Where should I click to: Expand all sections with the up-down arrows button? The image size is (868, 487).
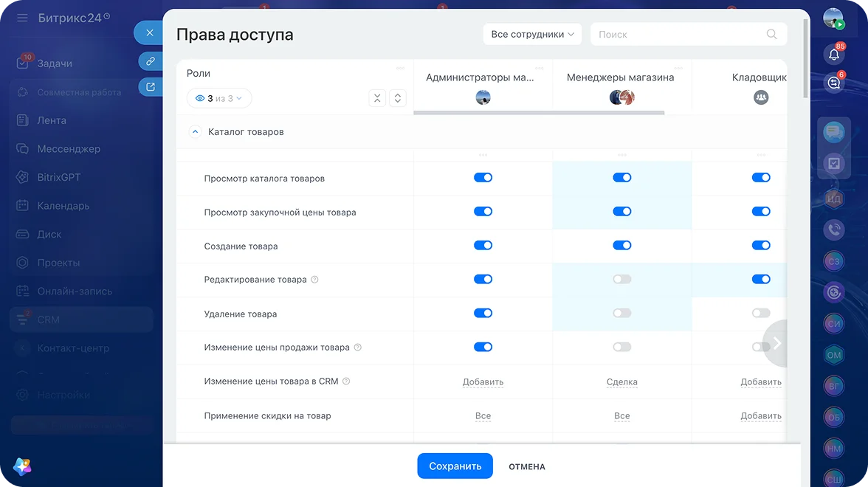[x=397, y=98]
